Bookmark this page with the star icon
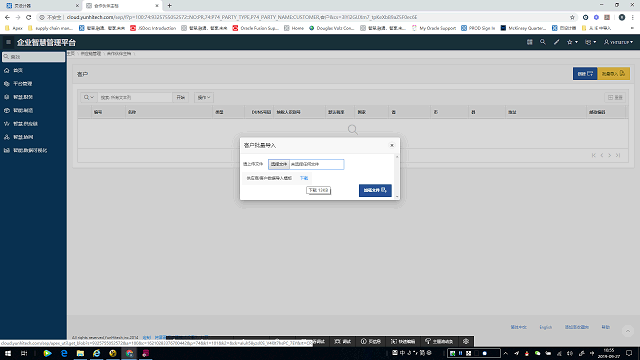This screenshot has height=360, width=640. point(572,17)
